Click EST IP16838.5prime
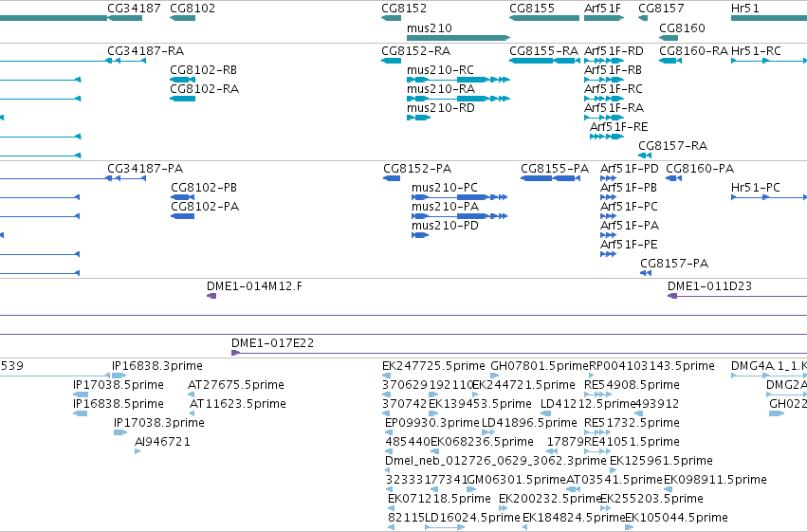The width and height of the screenshot is (807, 532). pyautogui.click(x=119, y=404)
